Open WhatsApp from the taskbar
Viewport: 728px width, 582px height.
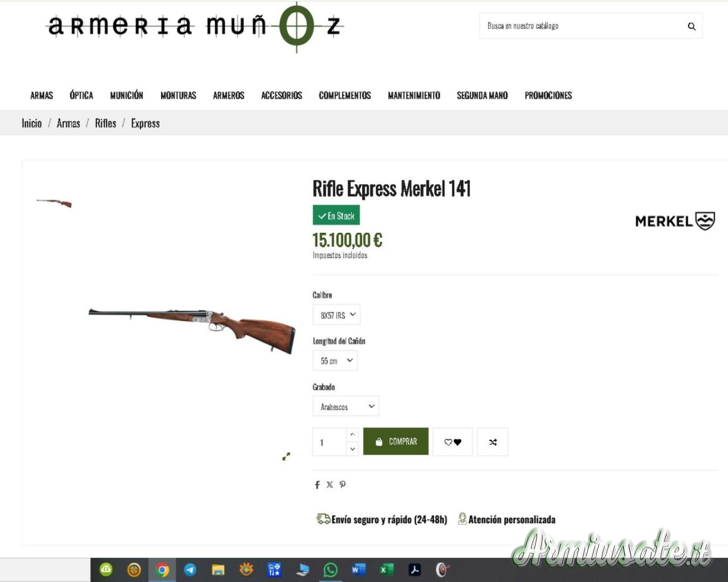coord(331,569)
